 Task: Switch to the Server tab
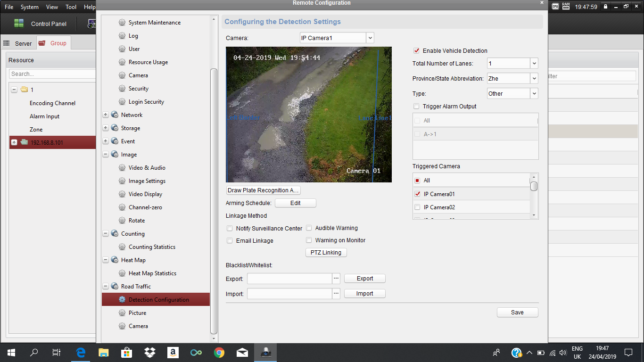coord(23,43)
